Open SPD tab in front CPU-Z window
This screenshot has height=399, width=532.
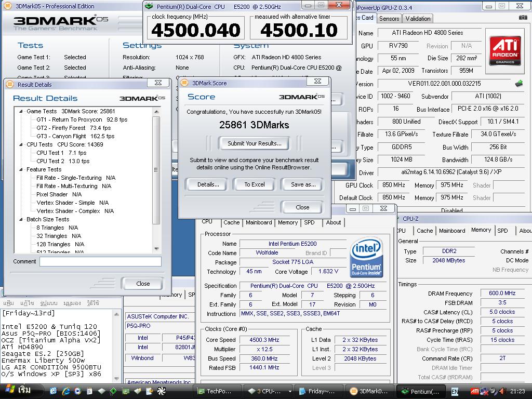tap(309, 222)
